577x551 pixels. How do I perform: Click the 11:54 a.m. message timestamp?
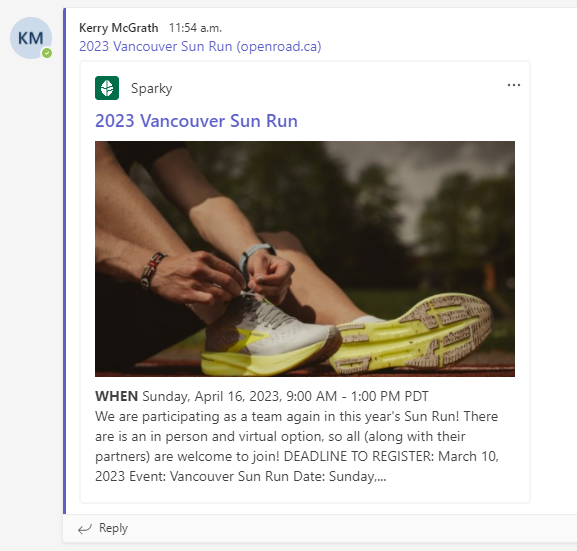coord(195,28)
